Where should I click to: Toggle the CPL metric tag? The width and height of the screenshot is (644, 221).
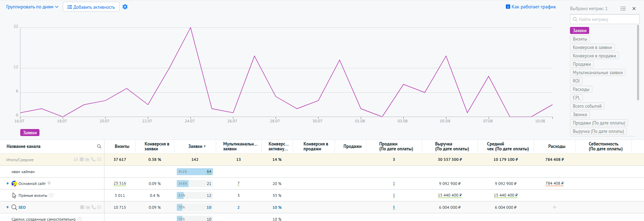[576, 98]
